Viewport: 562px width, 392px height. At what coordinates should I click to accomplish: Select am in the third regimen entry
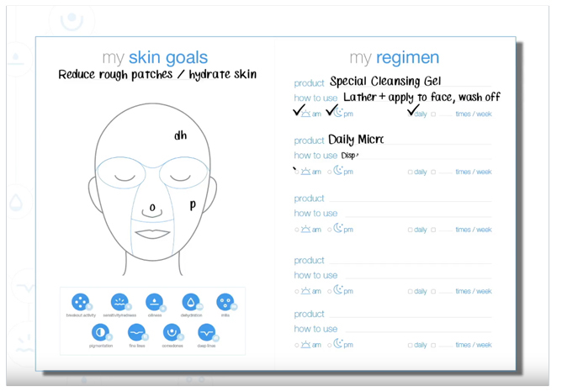pyautogui.click(x=297, y=230)
